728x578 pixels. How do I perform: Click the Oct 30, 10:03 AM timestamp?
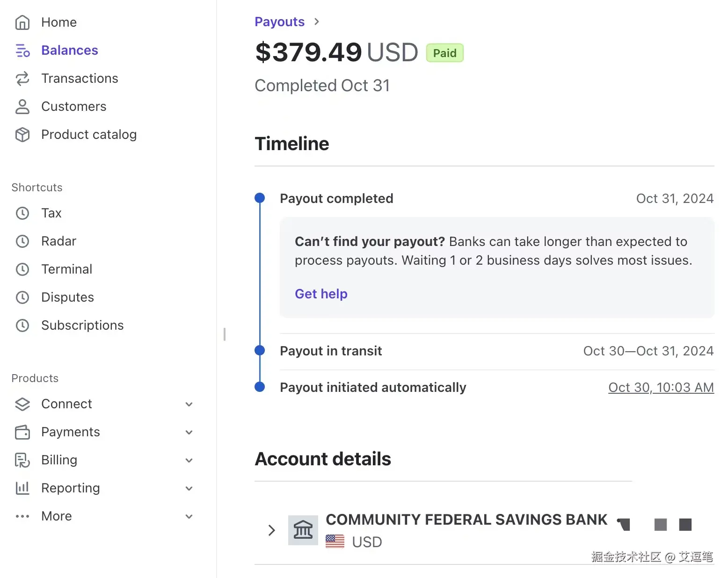pos(661,387)
